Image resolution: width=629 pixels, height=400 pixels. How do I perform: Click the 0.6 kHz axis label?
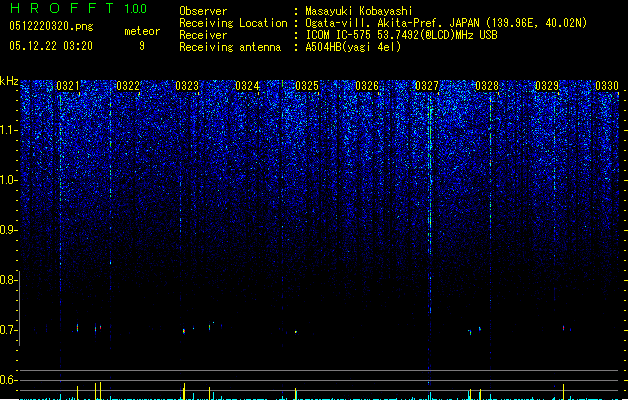coord(9,380)
